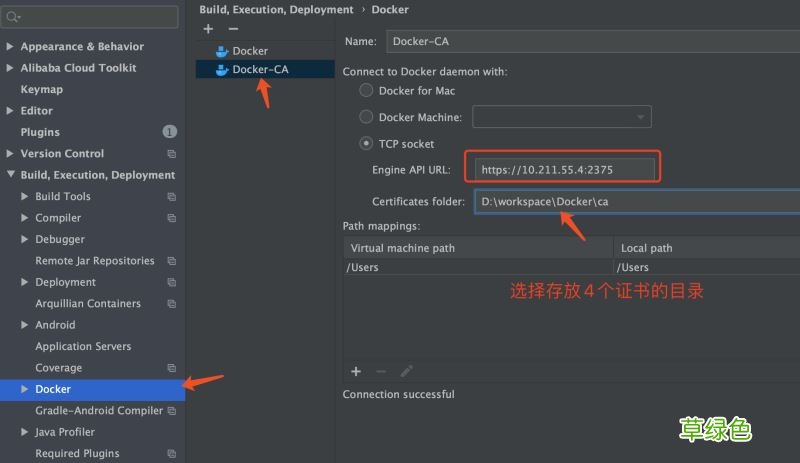Viewport: 800px width, 463px height.
Task: Select the Docker Machine radio button
Action: click(x=366, y=117)
